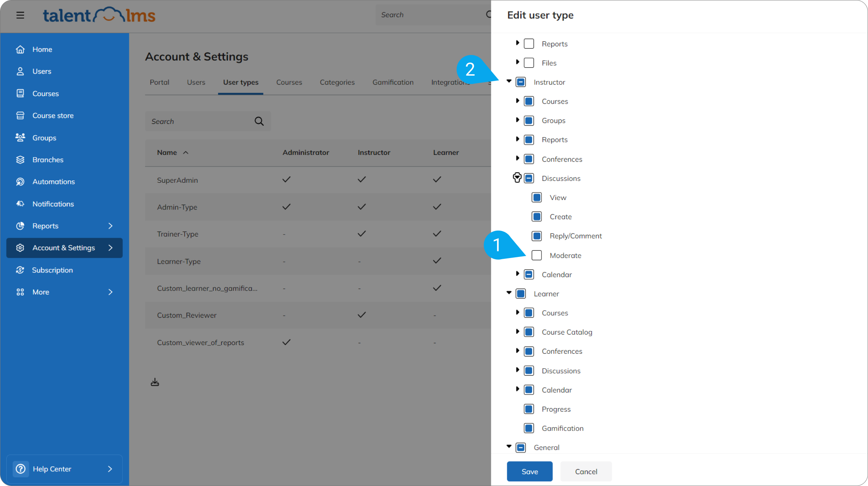Save the user type changes
Image resolution: width=868 pixels, height=486 pixels.
point(530,471)
